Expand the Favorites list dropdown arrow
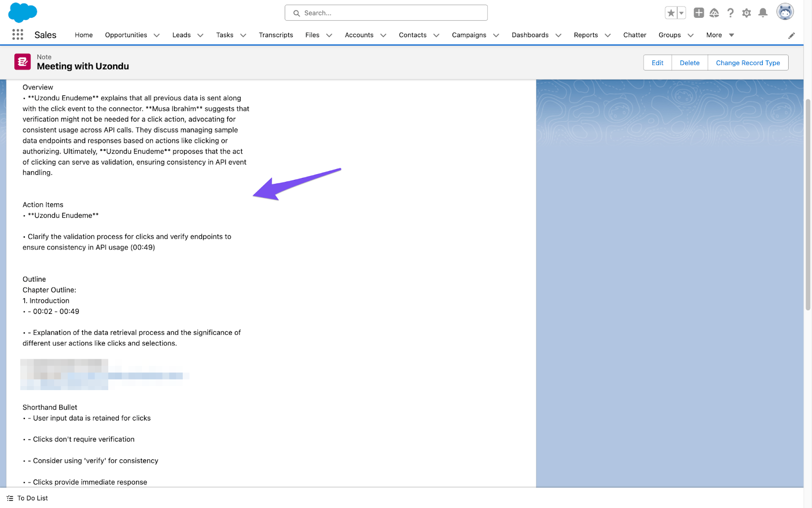 tap(682, 13)
